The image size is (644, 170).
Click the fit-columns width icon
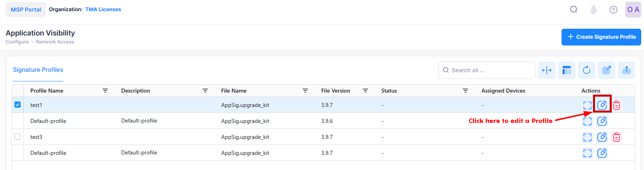tap(547, 70)
